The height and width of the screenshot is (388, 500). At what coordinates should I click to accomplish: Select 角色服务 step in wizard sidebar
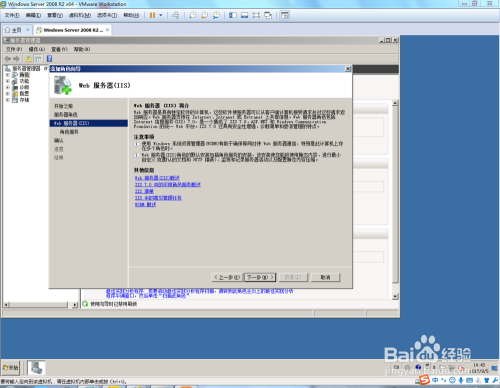(69, 132)
